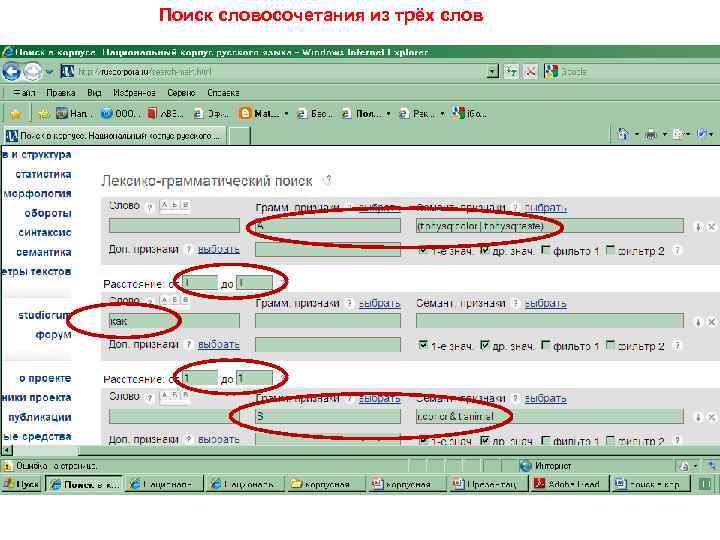Open a new empty browser tab
The image size is (720, 540).
239,135
